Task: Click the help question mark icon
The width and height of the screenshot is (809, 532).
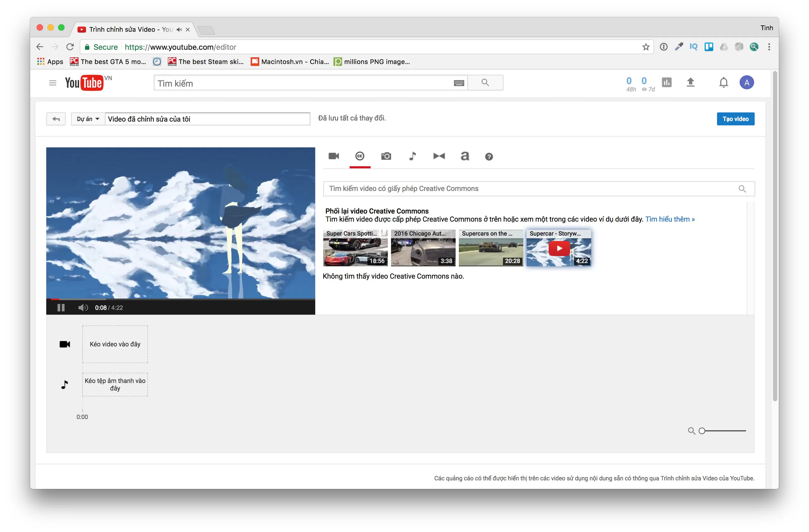Action: click(489, 157)
